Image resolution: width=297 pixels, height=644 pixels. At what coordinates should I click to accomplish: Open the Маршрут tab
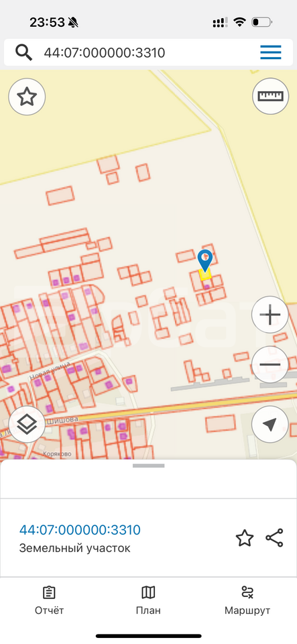click(247, 601)
